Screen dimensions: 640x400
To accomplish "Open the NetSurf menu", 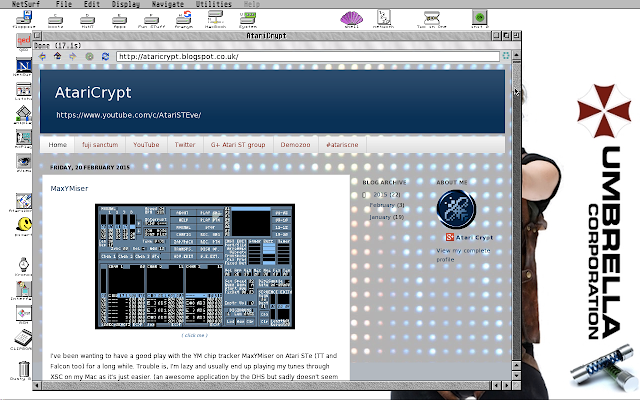I will pyautogui.click(x=26, y=4).
